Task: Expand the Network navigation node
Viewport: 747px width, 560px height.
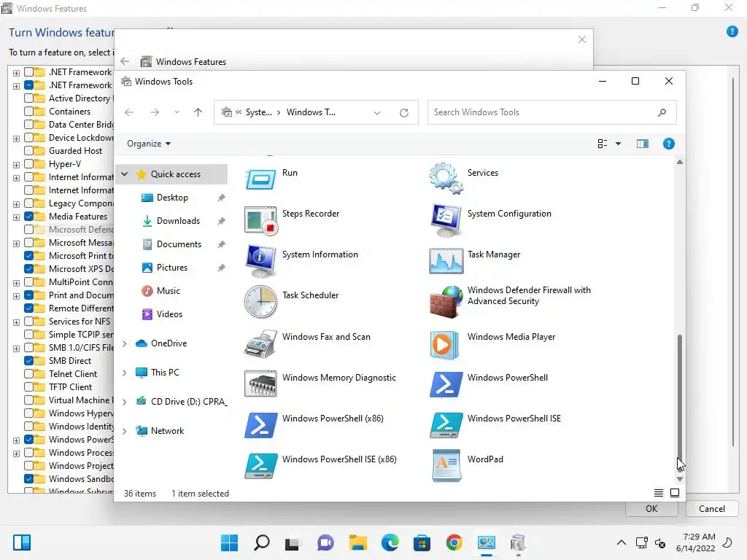Action: [x=124, y=431]
